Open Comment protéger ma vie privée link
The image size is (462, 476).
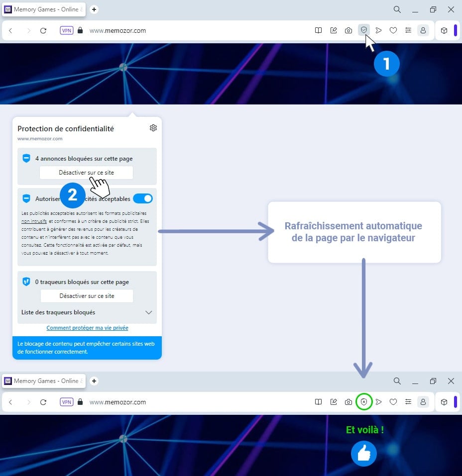[x=87, y=328]
